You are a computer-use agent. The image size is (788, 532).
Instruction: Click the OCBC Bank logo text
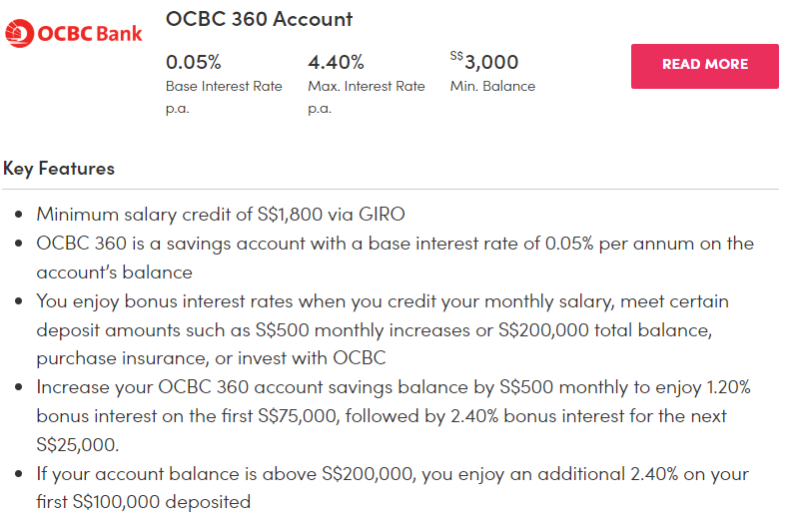tap(90, 34)
